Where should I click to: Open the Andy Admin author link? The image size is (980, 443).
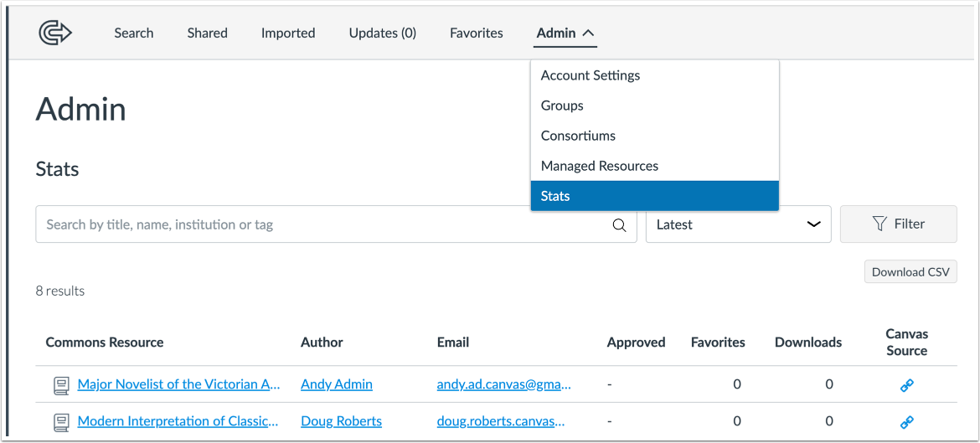click(x=337, y=384)
